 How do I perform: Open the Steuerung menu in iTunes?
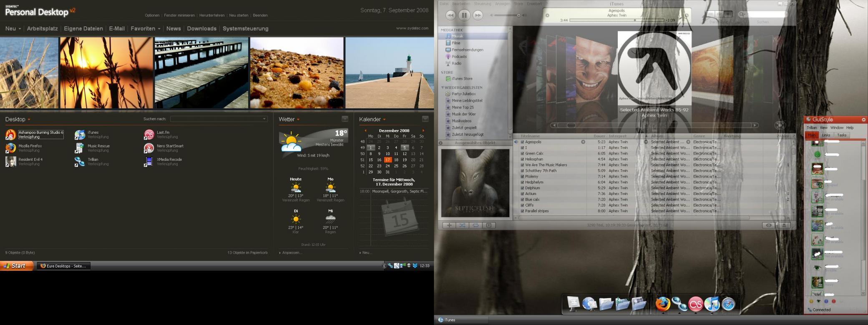(482, 4)
